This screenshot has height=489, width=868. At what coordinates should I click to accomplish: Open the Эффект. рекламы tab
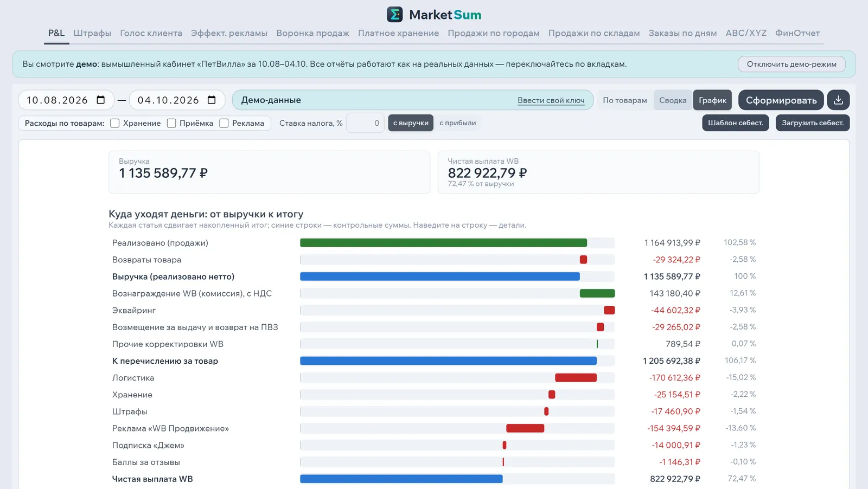229,33
